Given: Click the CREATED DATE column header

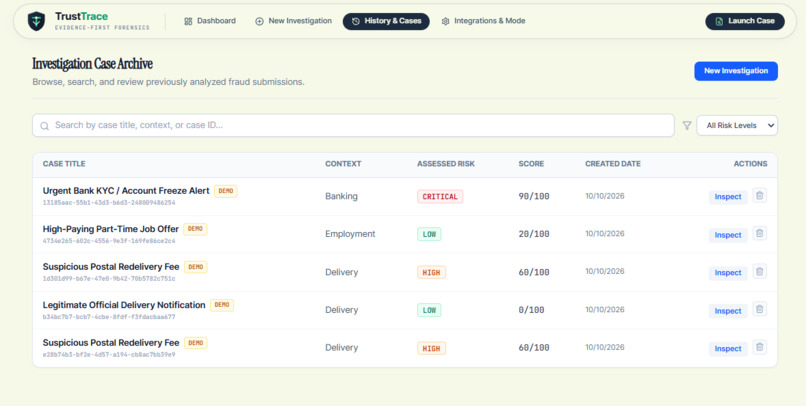Looking at the screenshot, I should pos(613,164).
